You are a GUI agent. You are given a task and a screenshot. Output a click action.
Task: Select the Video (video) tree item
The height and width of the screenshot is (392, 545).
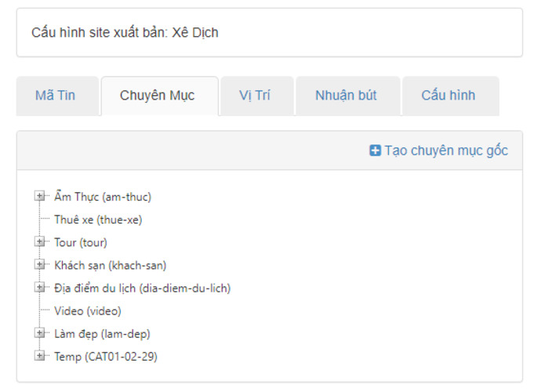coord(88,311)
